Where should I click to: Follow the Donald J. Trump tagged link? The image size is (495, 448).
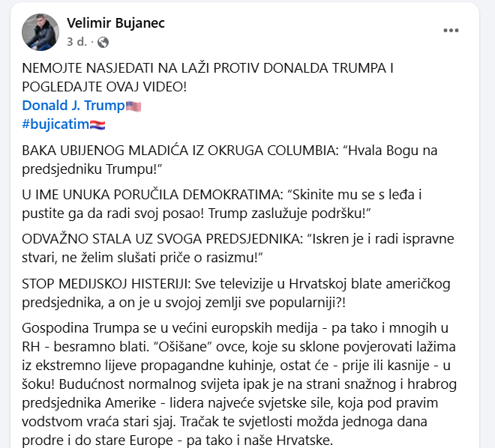tap(73, 106)
